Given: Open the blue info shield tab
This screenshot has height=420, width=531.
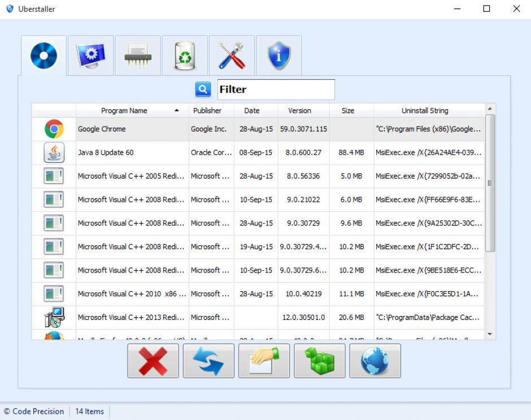Looking at the screenshot, I should [279, 55].
